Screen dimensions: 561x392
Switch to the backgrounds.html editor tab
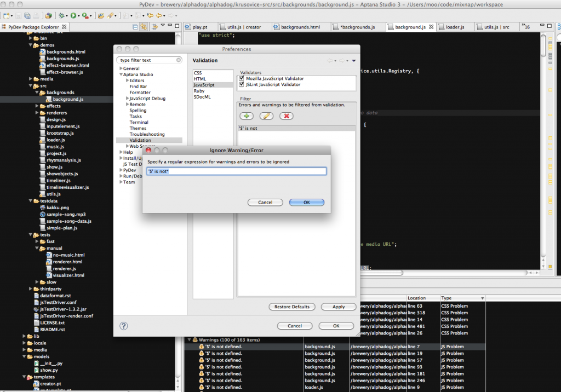(300, 27)
